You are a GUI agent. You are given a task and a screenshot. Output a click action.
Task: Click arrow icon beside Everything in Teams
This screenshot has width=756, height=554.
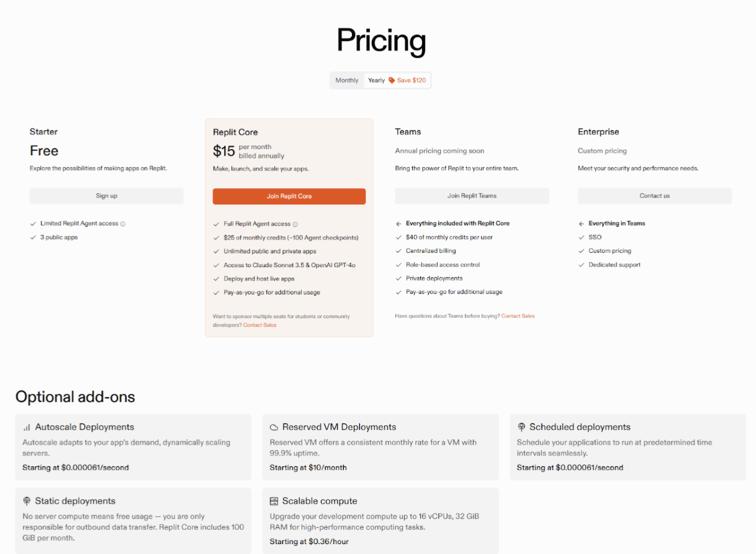[x=582, y=224]
